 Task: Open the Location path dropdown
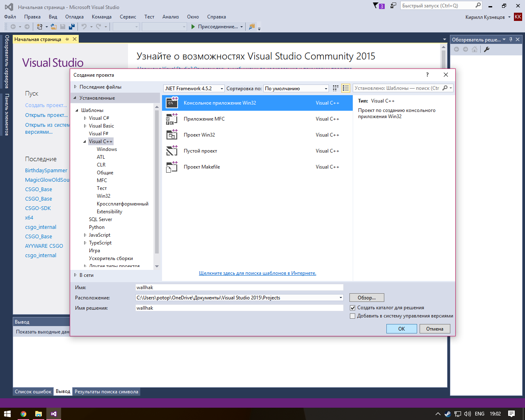[x=340, y=298]
